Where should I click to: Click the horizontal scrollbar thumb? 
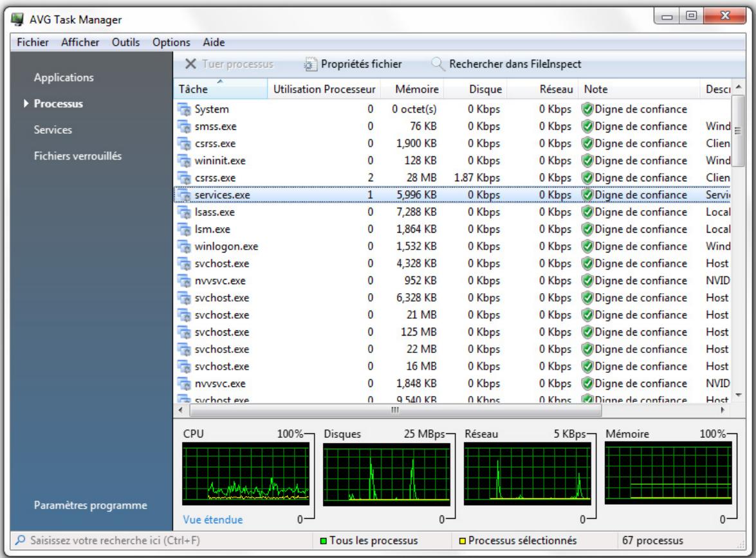395,411
